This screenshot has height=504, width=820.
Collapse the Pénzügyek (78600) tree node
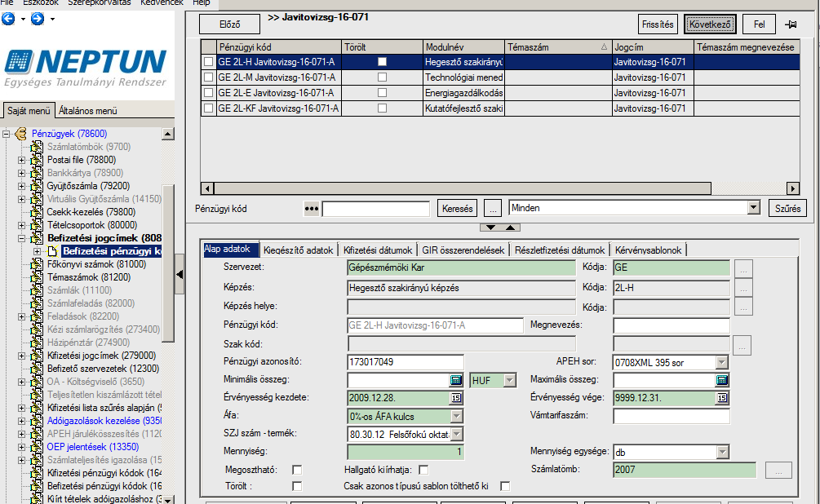pos(7,134)
